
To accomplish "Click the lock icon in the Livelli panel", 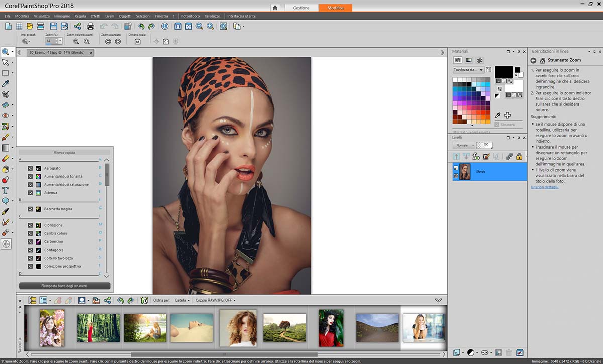I will tap(519, 157).
